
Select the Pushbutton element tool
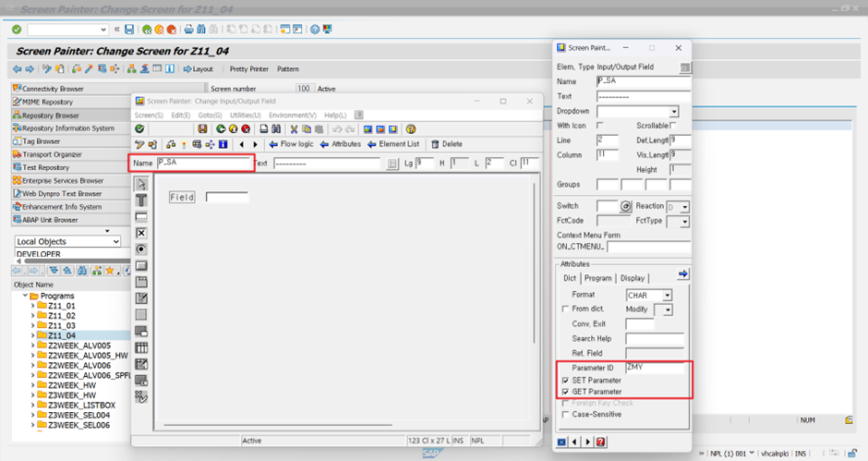point(141,265)
